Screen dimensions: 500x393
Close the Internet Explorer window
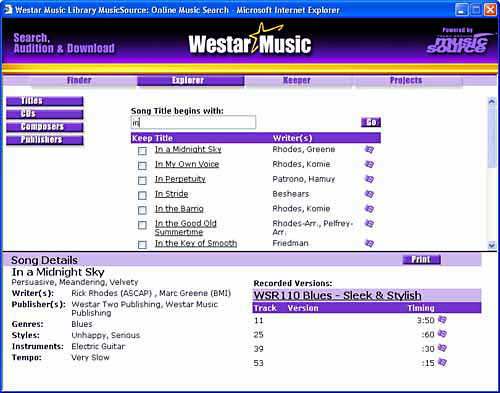point(490,10)
